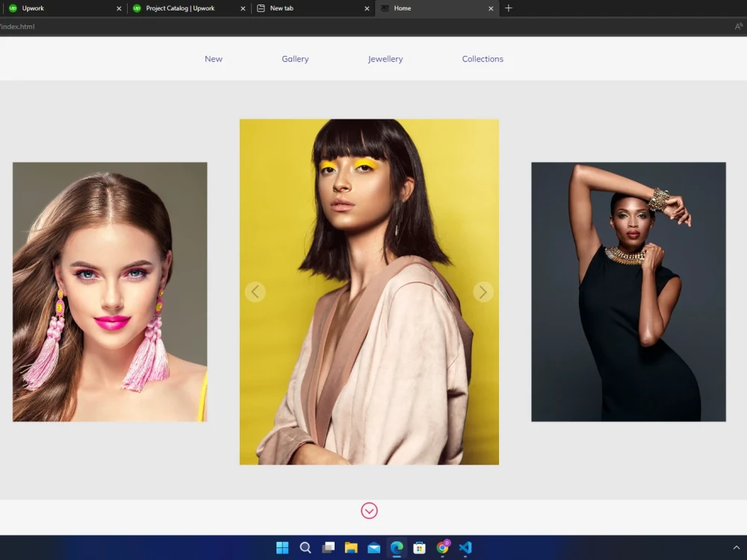Viewport: 747px width, 560px height.
Task: Close the Upwork tab
Action: pyautogui.click(x=119, y=8)
